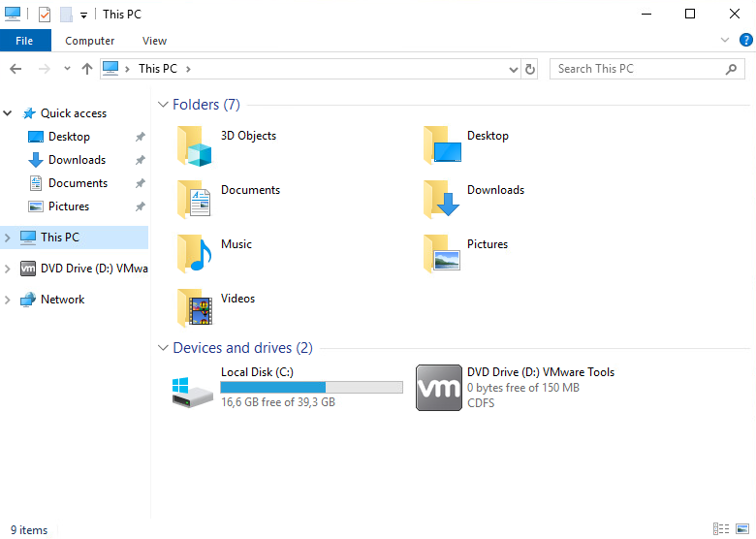Expand the This PC tree node
756x539 pixels.
click(x=7, y=238)
